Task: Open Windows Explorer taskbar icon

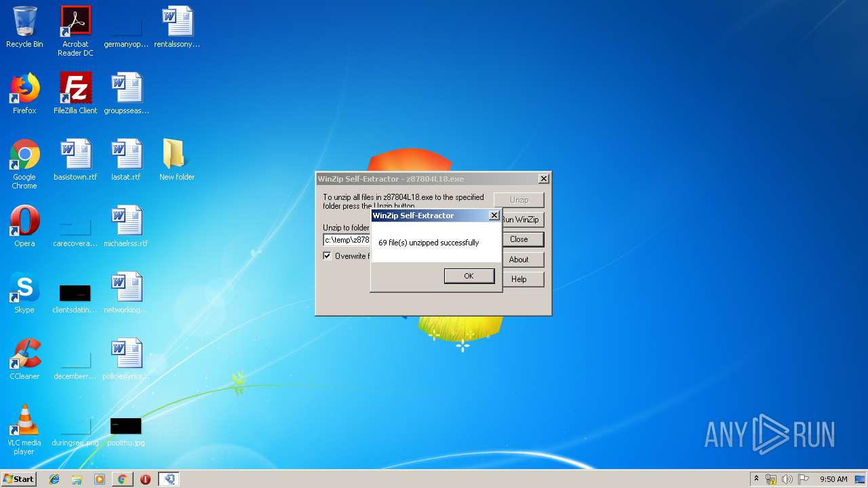Action: (77, 479)
